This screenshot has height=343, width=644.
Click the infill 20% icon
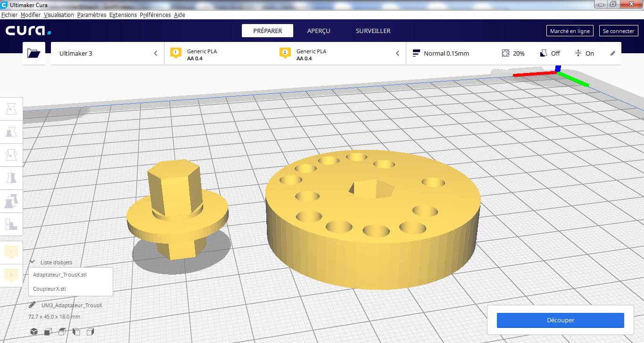506,53
